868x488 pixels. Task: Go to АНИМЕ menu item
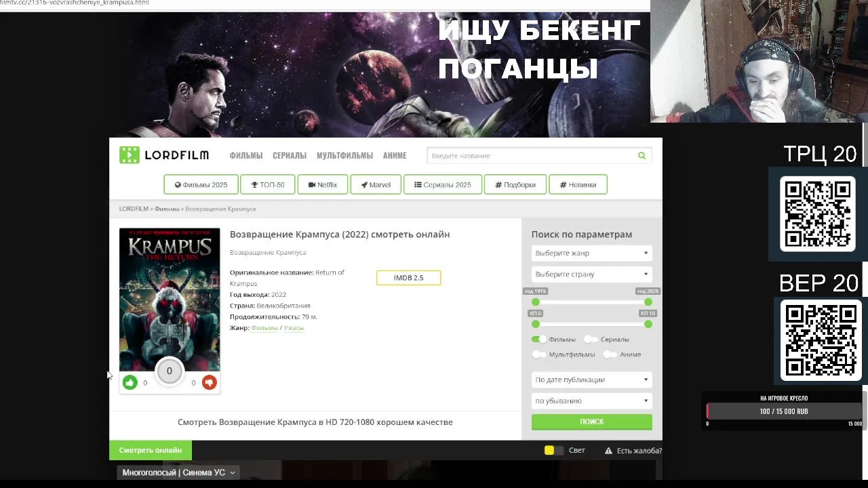pos(395,156)
